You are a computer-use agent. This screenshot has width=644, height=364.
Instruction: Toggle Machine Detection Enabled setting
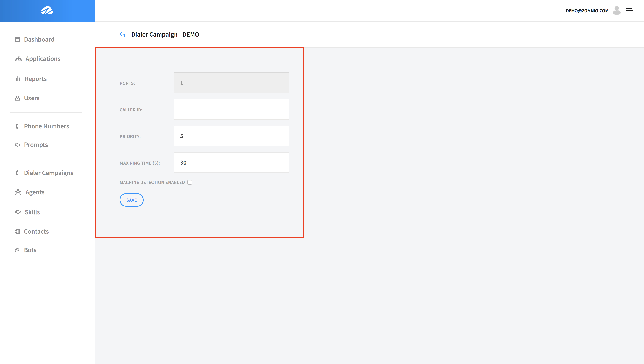tap(190, 182)
